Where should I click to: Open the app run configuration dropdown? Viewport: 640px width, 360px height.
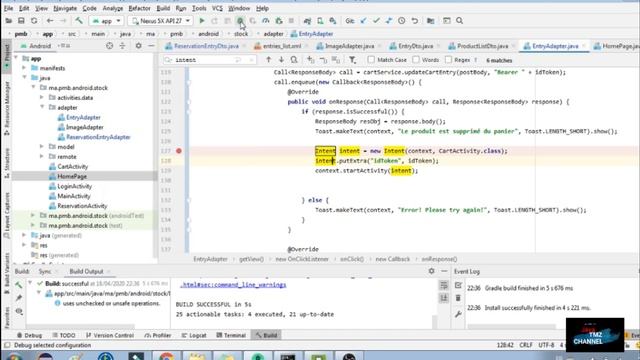point(107,21)
